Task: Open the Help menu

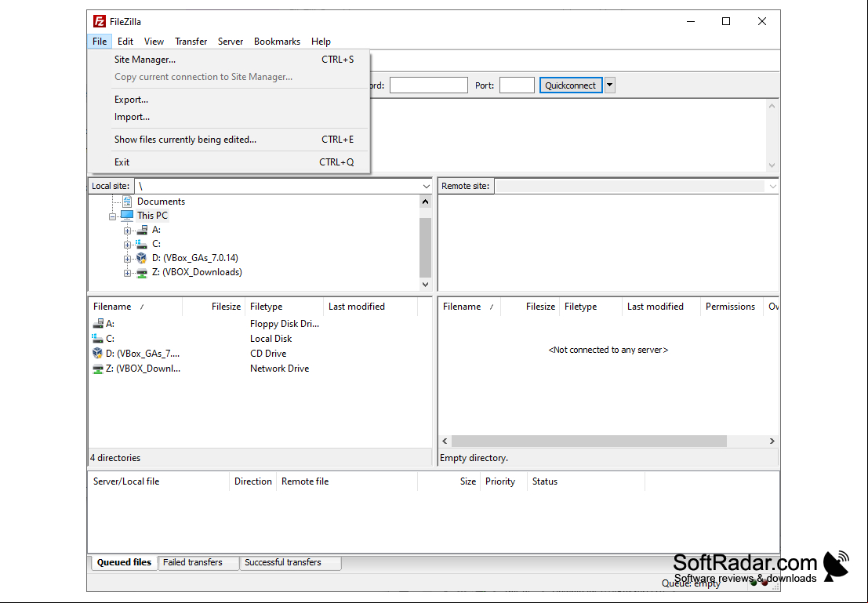Action: [321, 42]
